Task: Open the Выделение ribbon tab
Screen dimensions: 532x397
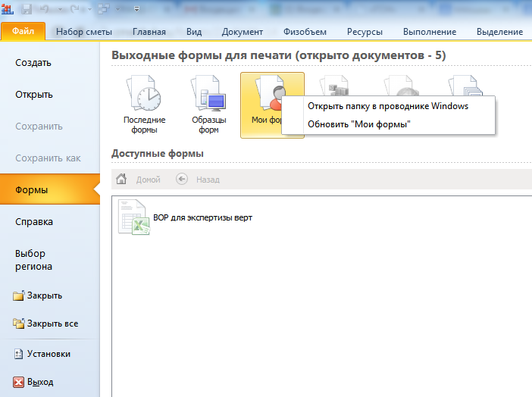Action: coord(499,32)
